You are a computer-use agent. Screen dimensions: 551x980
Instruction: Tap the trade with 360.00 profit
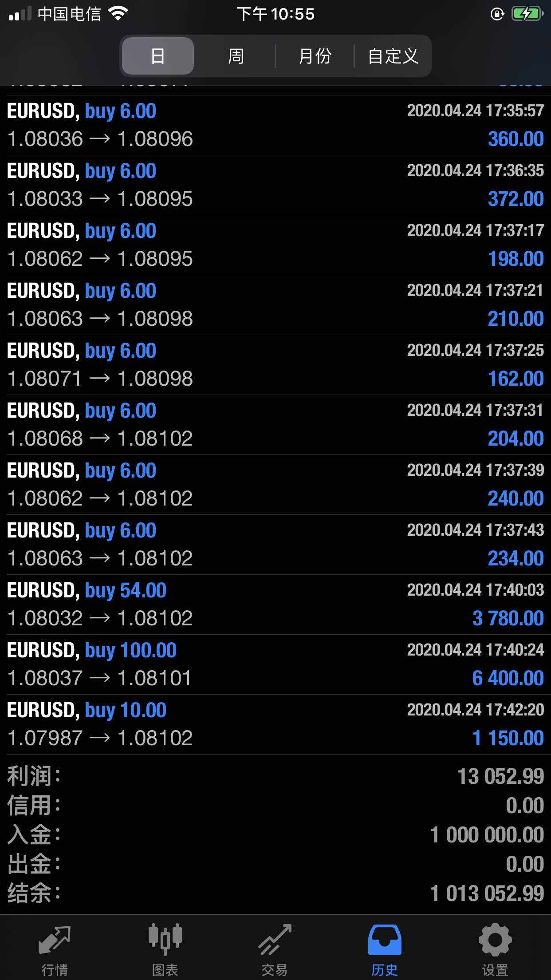[x=275, y=125]
